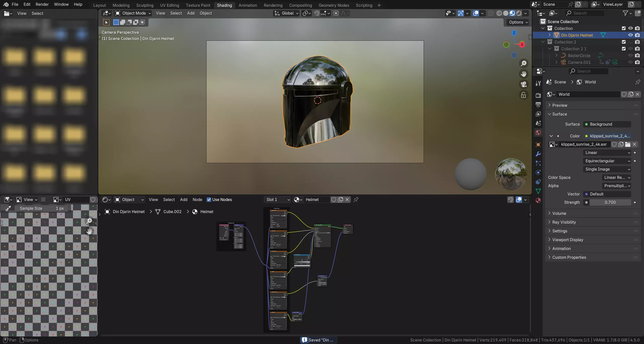Pin the Helmet material node tree
The width and height of the screenshot is (644, 344).
coord(356,200)
